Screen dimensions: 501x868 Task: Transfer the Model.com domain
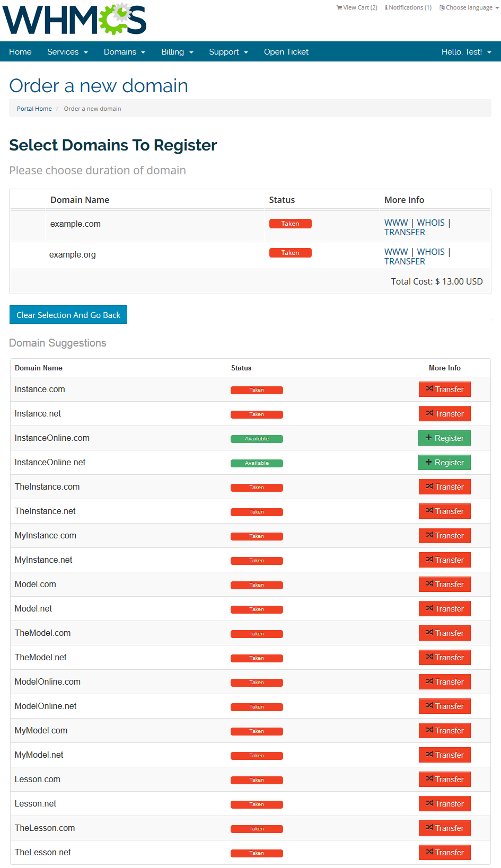[445, 584]
